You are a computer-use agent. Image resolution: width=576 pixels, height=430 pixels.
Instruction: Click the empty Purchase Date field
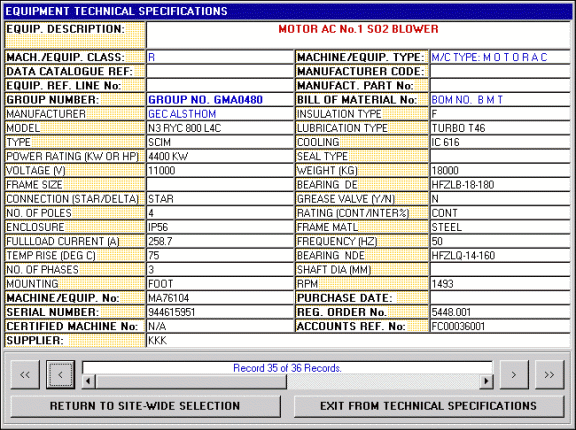pyautogui.click(x=500, y=298)
